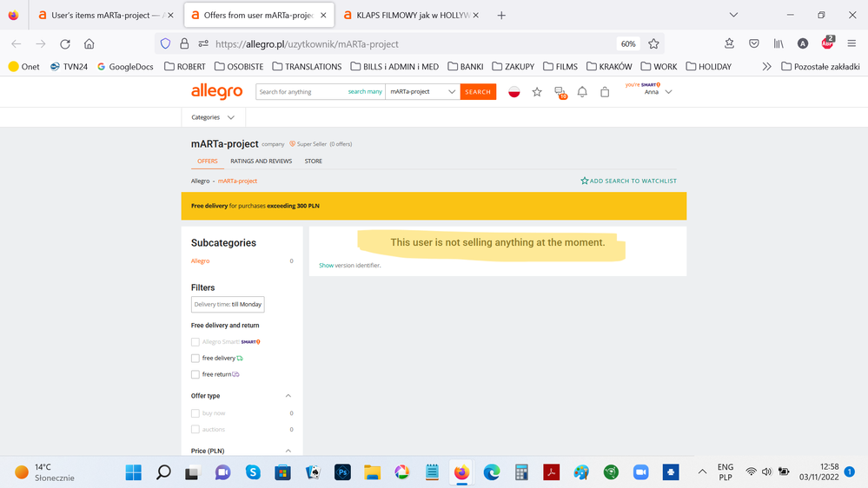
Task: Collapse the Price (PLN) section
Action: tap(288, 451)
